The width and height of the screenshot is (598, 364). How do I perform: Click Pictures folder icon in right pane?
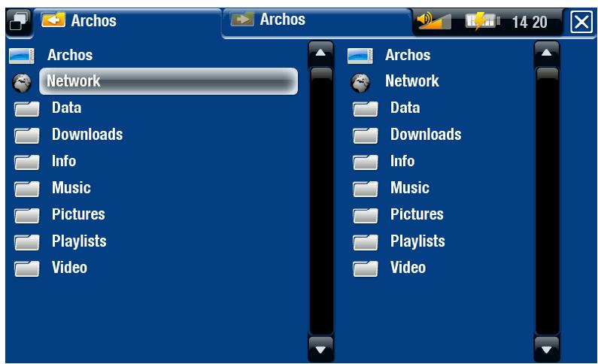coord(366,216)
